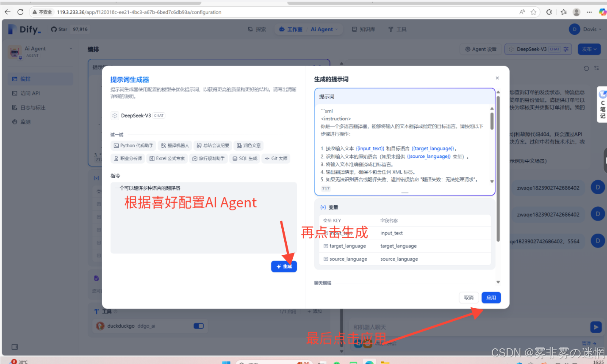The height and width of the screenshot is (364, 607).
Task: Click the 添加 tool link
Action: pyautogui.click(x=315, y=312)
